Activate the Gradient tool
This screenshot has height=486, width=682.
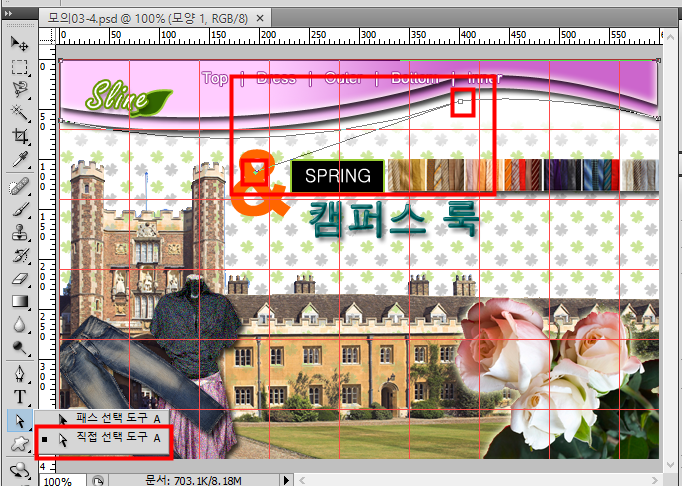(19, 301)
